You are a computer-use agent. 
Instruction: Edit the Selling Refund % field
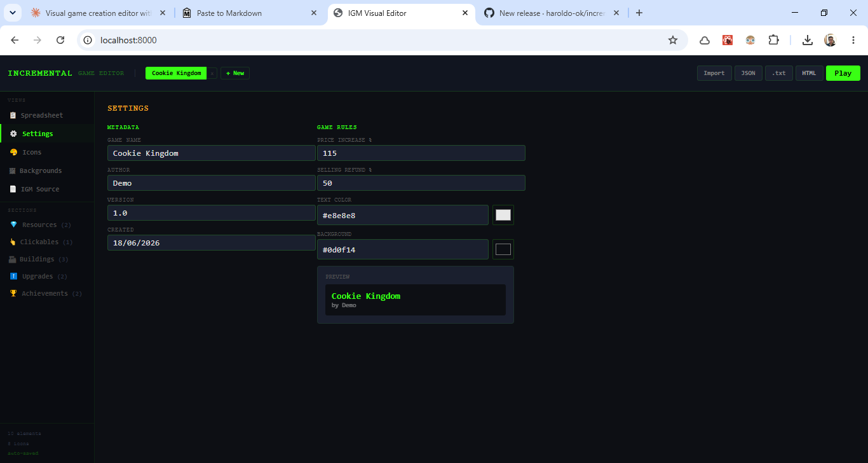(421, 183)
